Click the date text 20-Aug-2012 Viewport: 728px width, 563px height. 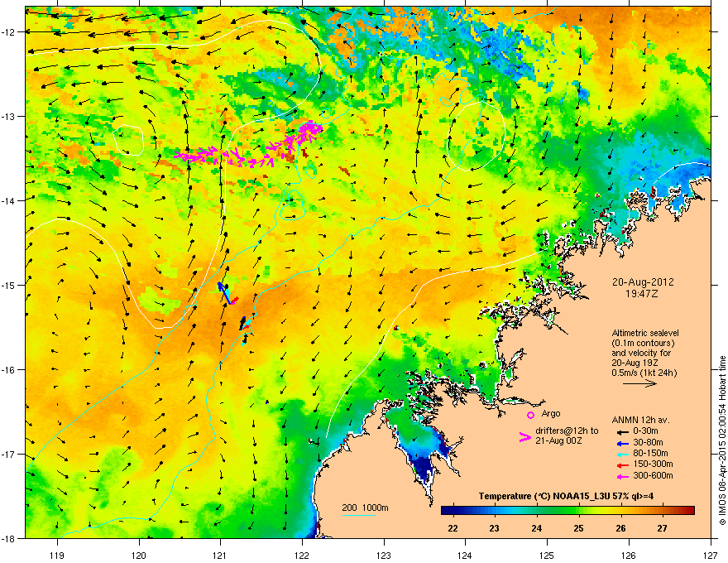tap(643, 282)
